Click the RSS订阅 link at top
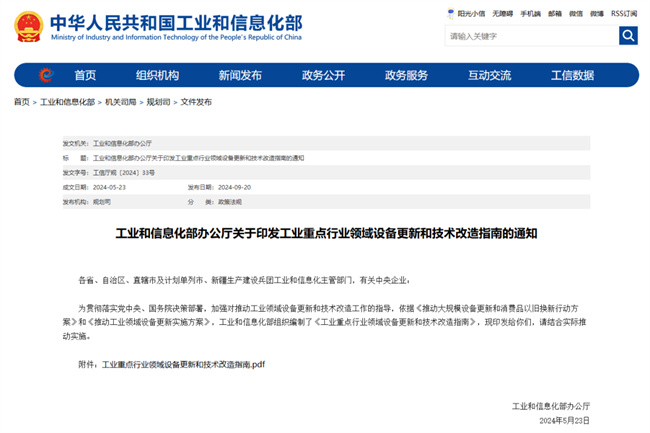Image resolution: width=650 pixels, height=433 pixels. pos(624,14)
